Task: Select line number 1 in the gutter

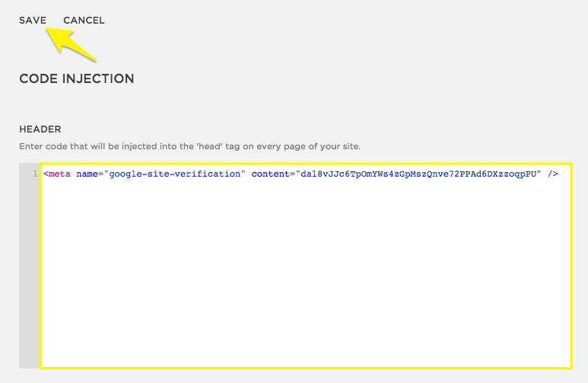Action: tap(35, 174)
